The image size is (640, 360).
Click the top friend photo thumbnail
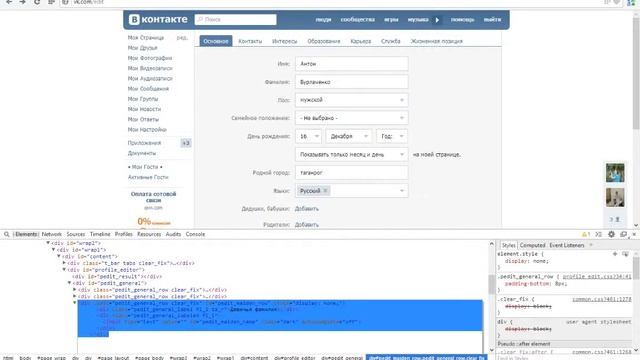615,172
